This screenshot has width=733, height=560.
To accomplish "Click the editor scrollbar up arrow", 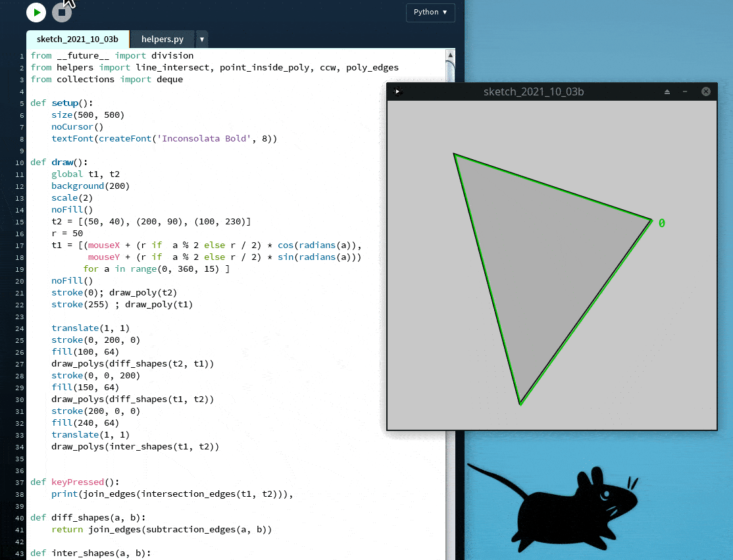I will point(450,55).
